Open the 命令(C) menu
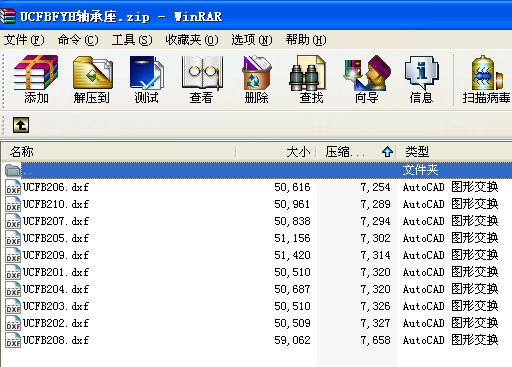This screenshot has height=367, width=512. [78, 40]
